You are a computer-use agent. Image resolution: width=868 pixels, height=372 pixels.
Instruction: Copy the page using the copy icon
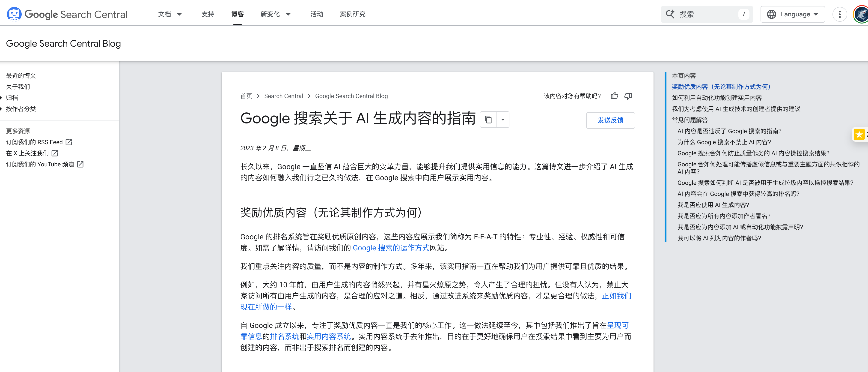point(488,119)
